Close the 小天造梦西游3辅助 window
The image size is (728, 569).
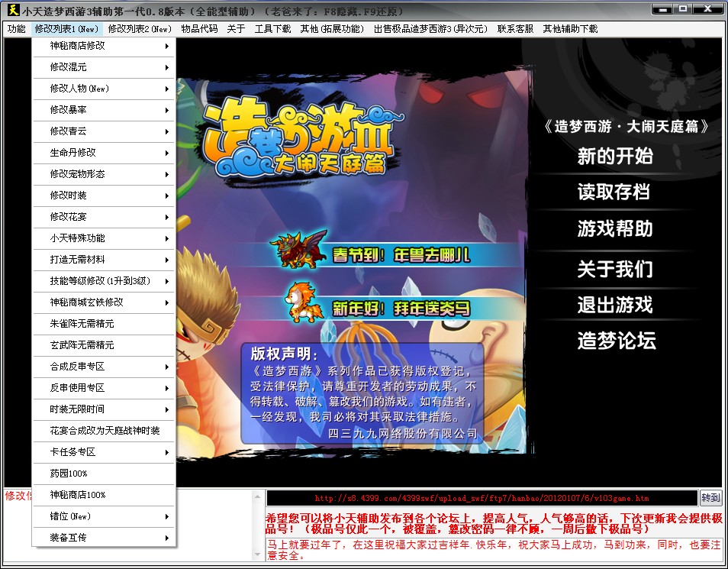(x=708, y=9)
